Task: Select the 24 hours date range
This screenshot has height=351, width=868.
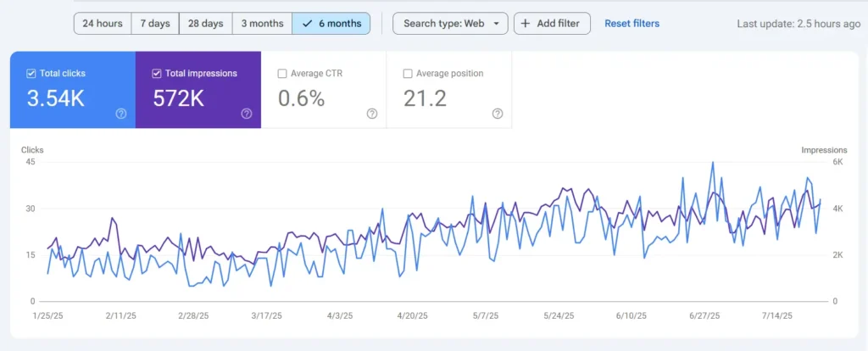Action: point(103,24)
